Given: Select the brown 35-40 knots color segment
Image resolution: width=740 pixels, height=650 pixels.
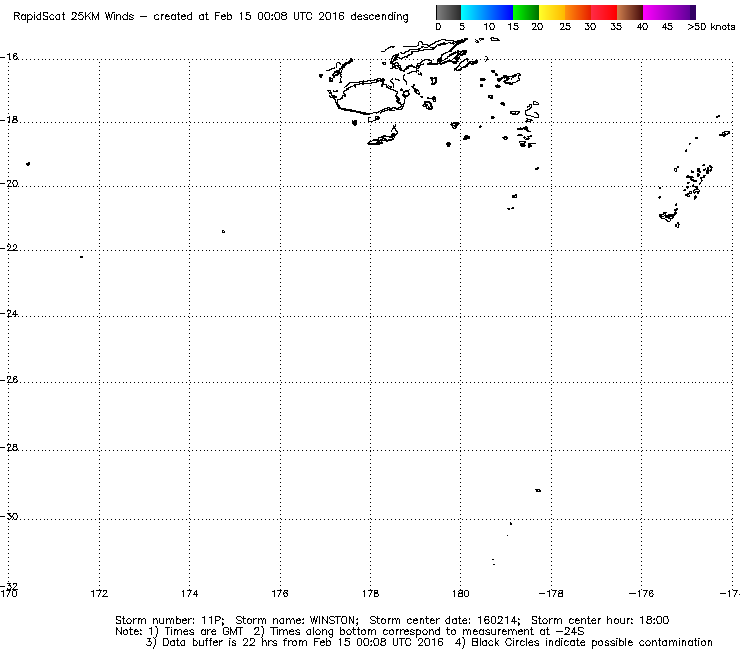Looking at the screenshot, I should click(x=630, y=12).
